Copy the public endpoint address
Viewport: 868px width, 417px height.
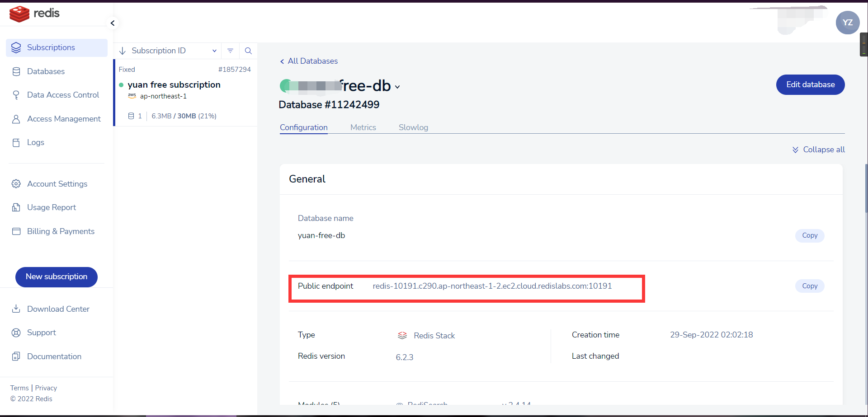click(809, 286)
